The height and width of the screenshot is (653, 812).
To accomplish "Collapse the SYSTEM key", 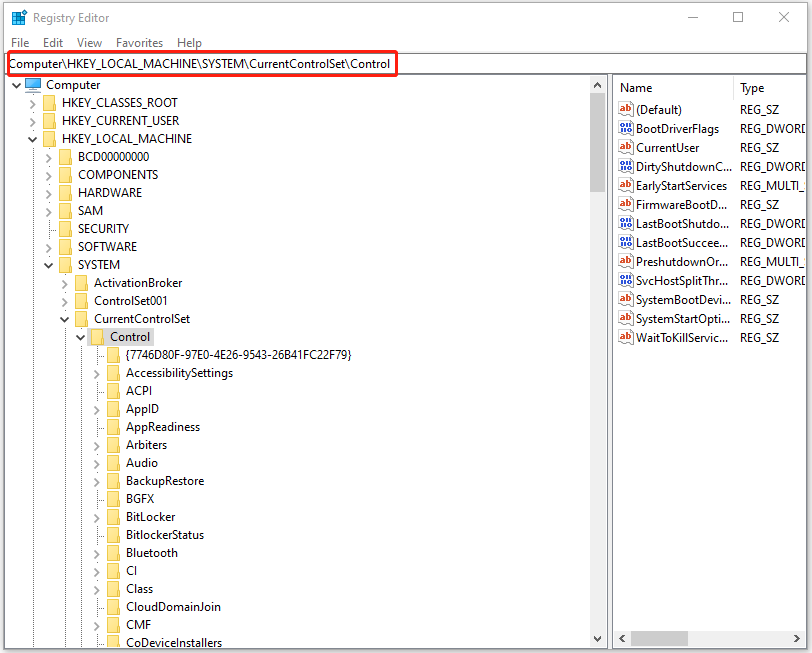I will click(x=49, y=265).
